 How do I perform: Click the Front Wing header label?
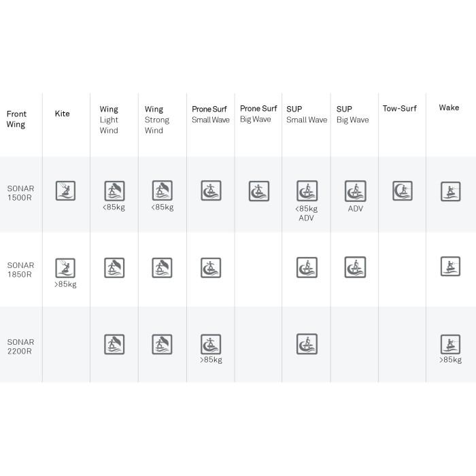click(x=16, y=119)
